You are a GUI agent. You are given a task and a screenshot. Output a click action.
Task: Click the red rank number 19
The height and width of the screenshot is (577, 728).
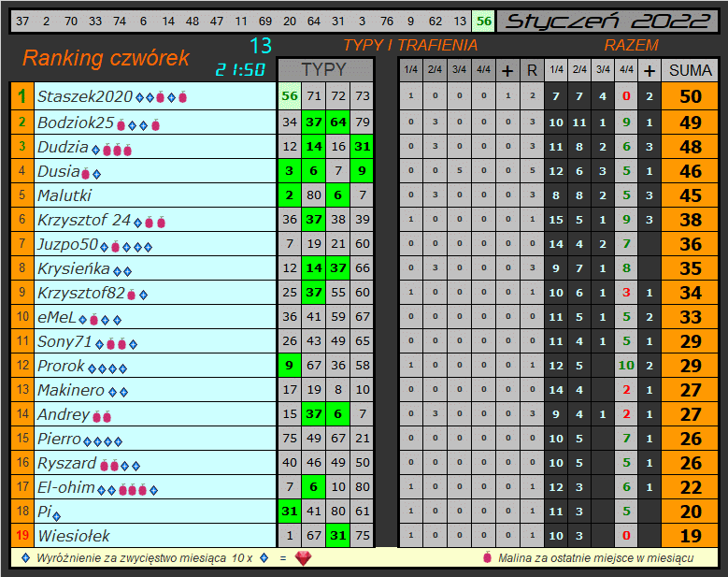click(x=22, y=535)
